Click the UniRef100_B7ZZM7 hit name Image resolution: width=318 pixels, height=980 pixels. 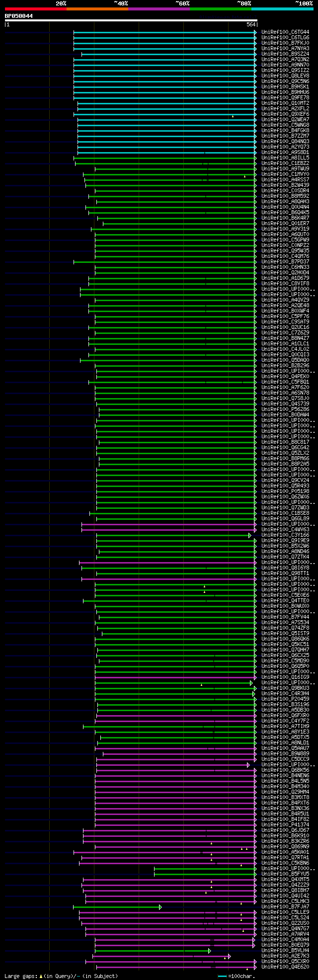coord(285,136)
